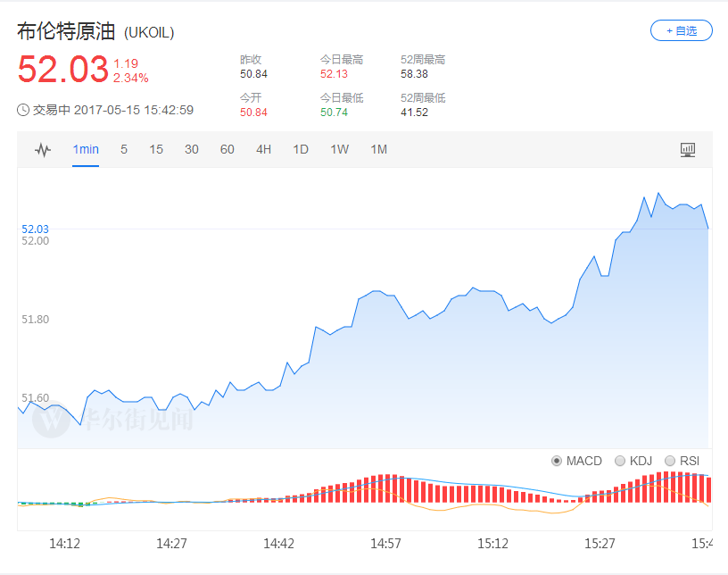This screenshot has height=575, width=728.
Task: Open the line chart type icon
Action: coord(43,150)
